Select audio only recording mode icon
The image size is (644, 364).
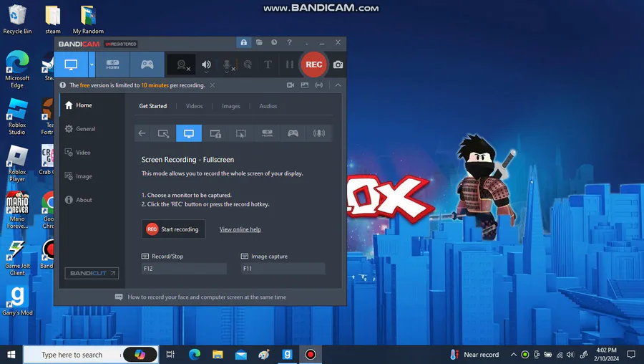tap(318, 133)
